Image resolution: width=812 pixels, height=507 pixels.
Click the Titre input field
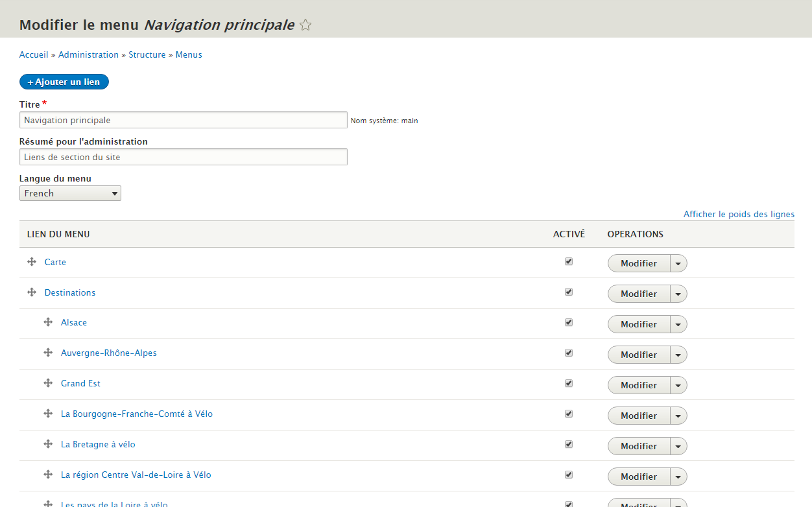tap(184, 120)
